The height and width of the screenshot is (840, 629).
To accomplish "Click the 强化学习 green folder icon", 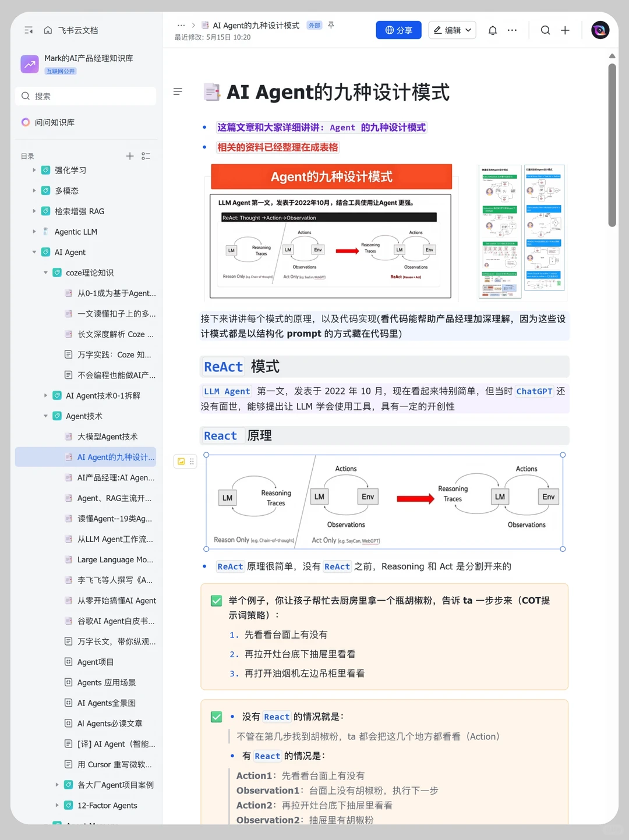I will 45,170.
